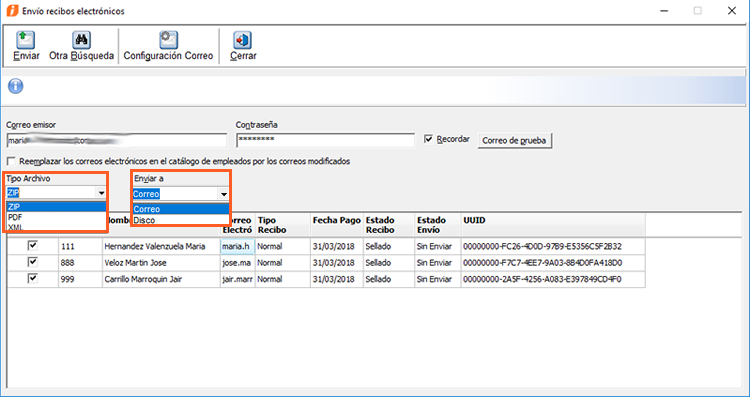Minimize the Envío recibos electrónicos window

click(664, 11)
